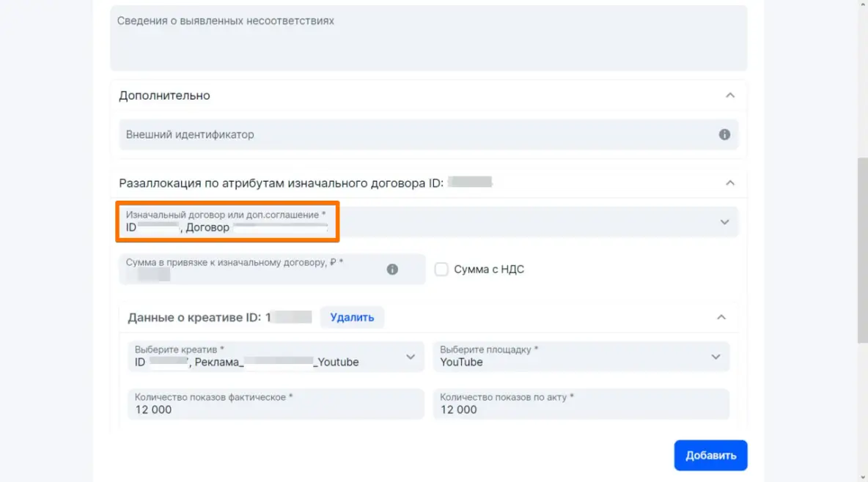The height and width of the screenshot is (482, 868).
Task: Click the page's vertical scrollbar thumb
Action: click(x=862, y=249)
